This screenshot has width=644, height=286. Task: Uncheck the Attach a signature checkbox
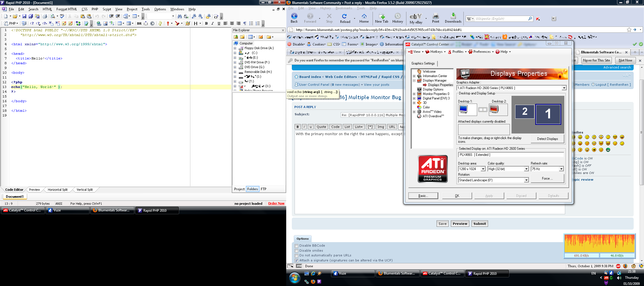tap(297, 261)
